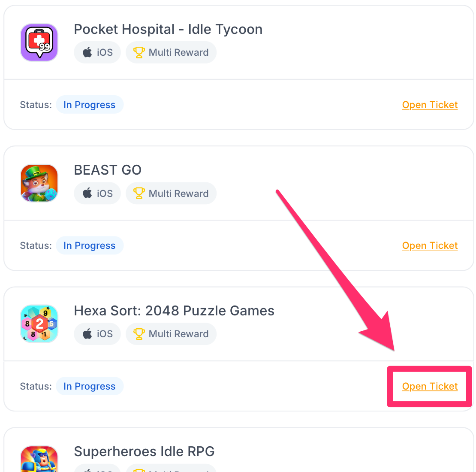Click the trophy icon on Pocket Hospital's reward tag
Viewport: 476px width, 472px height.
pyautogui.click(x=139, y=52)
